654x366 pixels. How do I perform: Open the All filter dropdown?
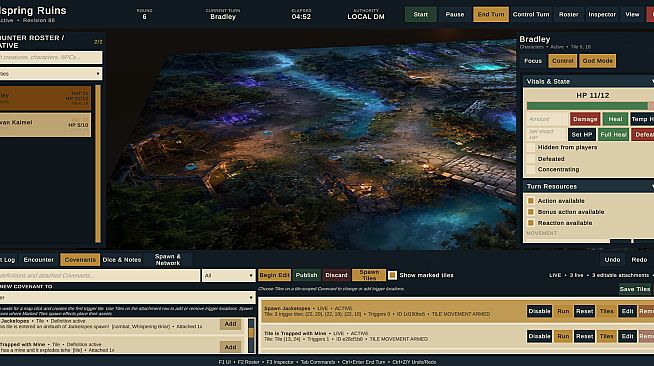tap(229, 276)
